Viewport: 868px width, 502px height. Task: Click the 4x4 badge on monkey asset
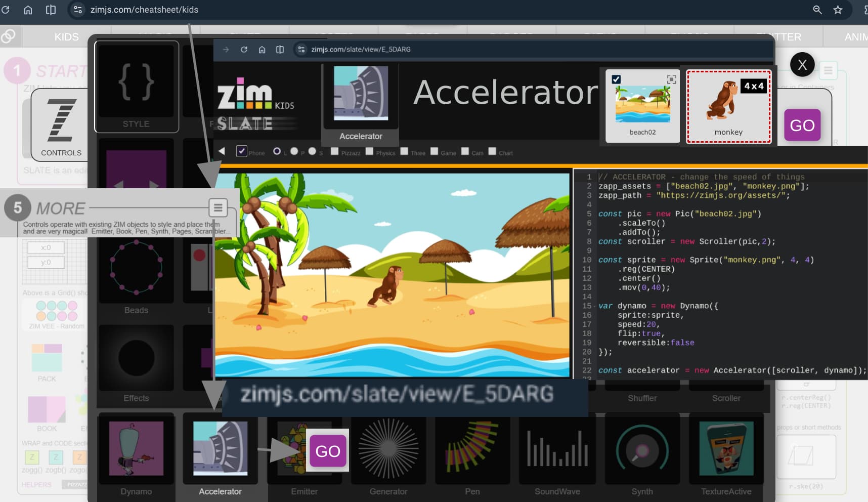754,86
